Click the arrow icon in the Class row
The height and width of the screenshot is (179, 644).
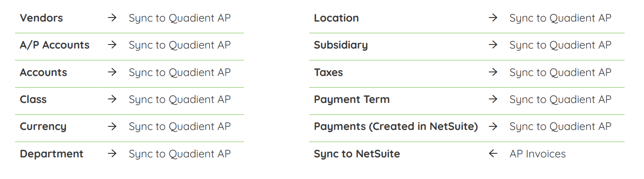click(x=112, y=99)
